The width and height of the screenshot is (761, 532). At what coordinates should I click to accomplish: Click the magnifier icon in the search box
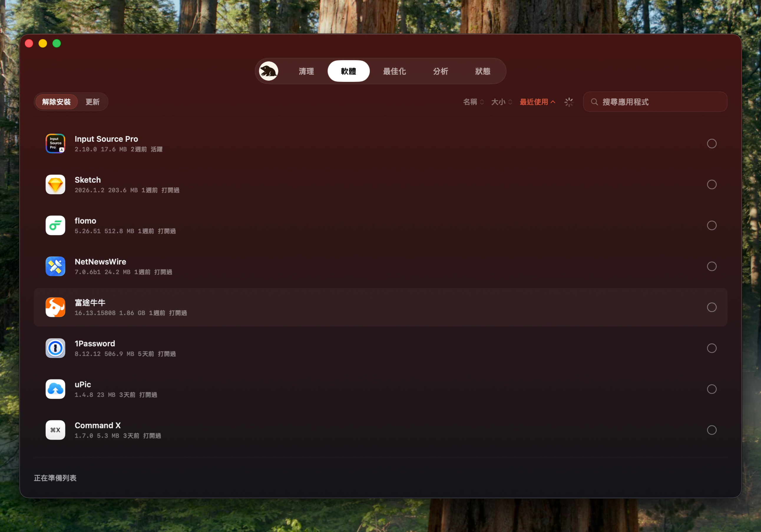[x=595, y=102]
